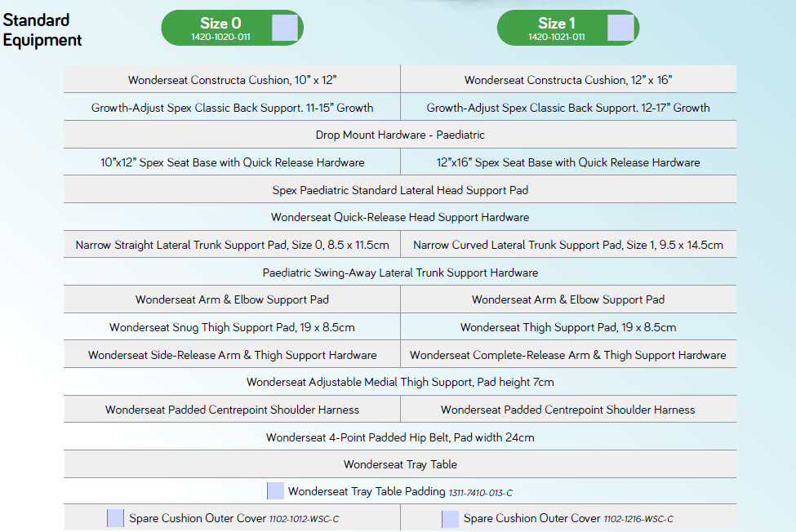The width and height of the screenshot is (796, 532).
Task: Select Wonderseat Constructa Cushion 10" x 12" cell
Action: coord(232,79)
